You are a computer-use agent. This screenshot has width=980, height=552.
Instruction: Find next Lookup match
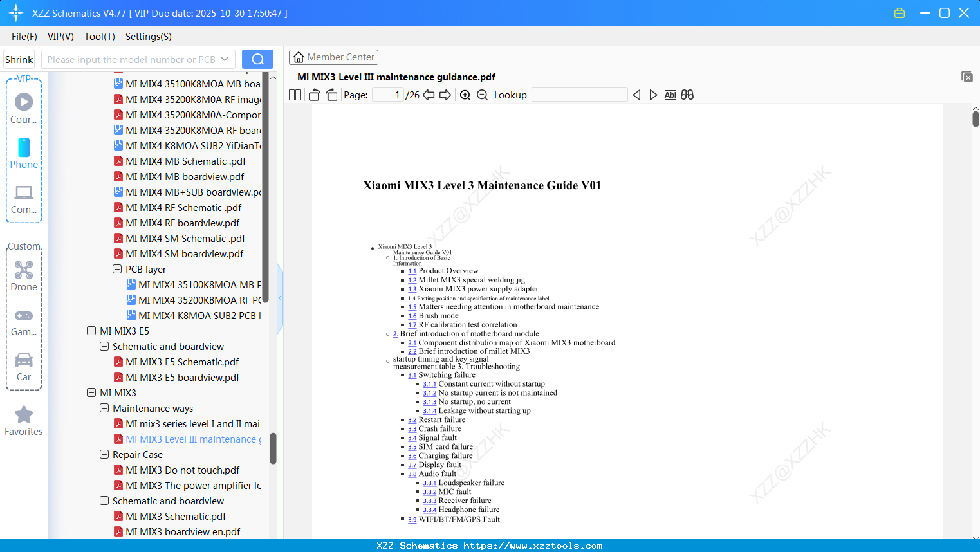coord(653,95)
